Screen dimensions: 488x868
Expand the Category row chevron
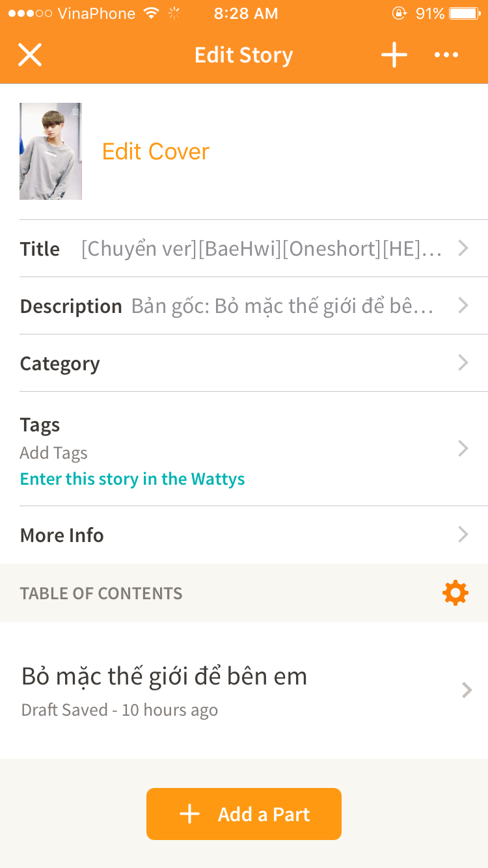[463, 363]
